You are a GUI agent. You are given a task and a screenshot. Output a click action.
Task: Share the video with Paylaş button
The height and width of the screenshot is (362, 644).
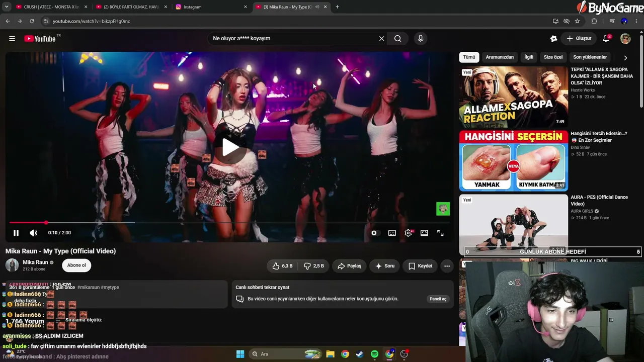pos(350,266)
